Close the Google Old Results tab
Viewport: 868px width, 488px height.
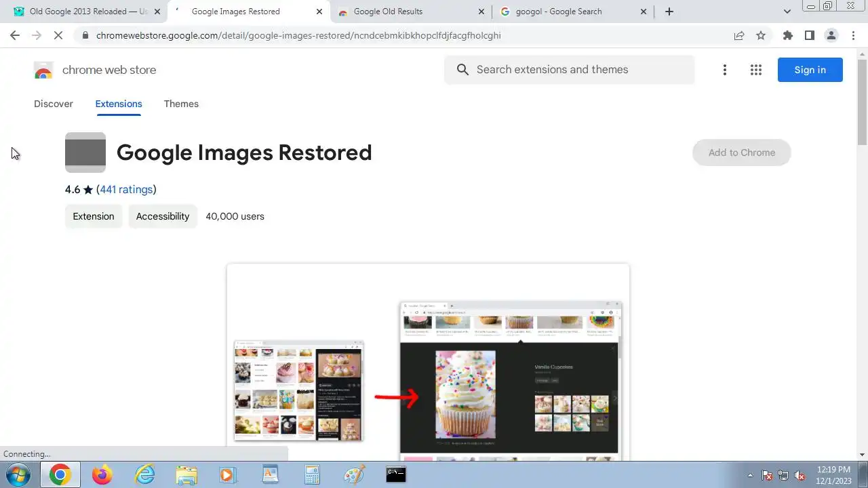tap(481, 12)
